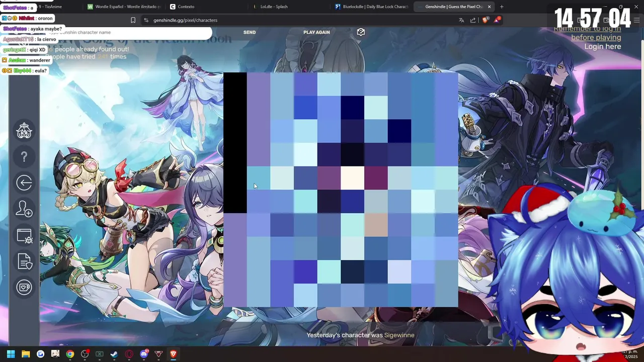
Task: Open the bug report icon in sidebar
Action: 24,235
